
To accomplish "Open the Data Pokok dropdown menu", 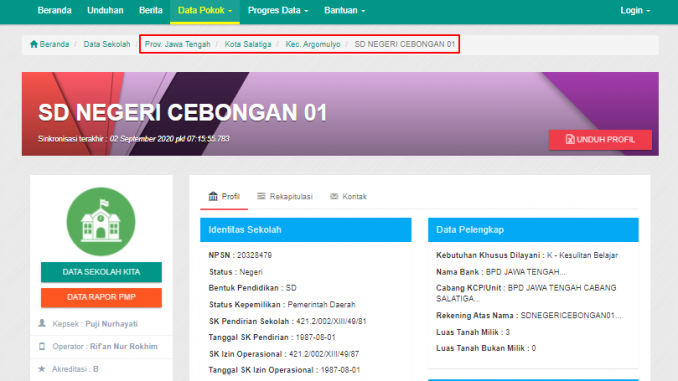I will pos(205,10).
